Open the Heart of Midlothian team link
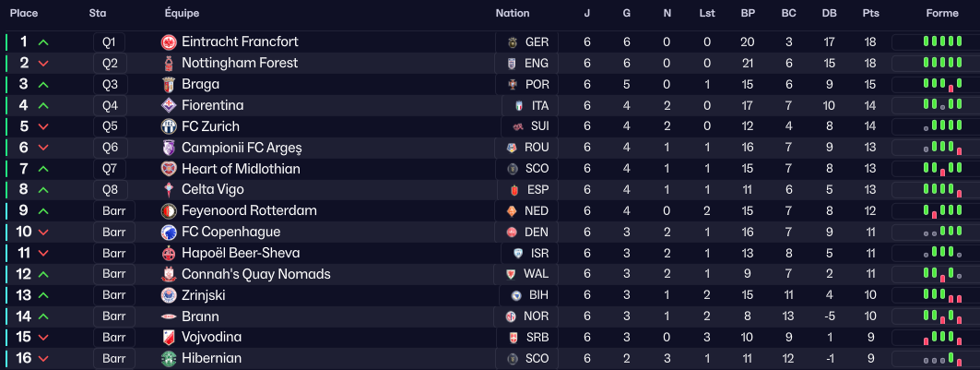The image size is (980, 370). coord(241,169)
